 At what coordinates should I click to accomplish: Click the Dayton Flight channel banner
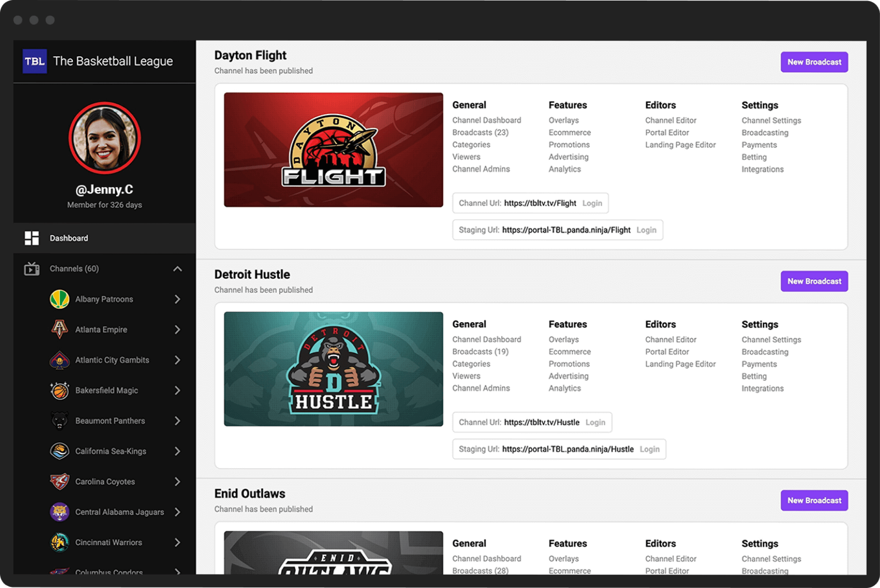[333, 150]
